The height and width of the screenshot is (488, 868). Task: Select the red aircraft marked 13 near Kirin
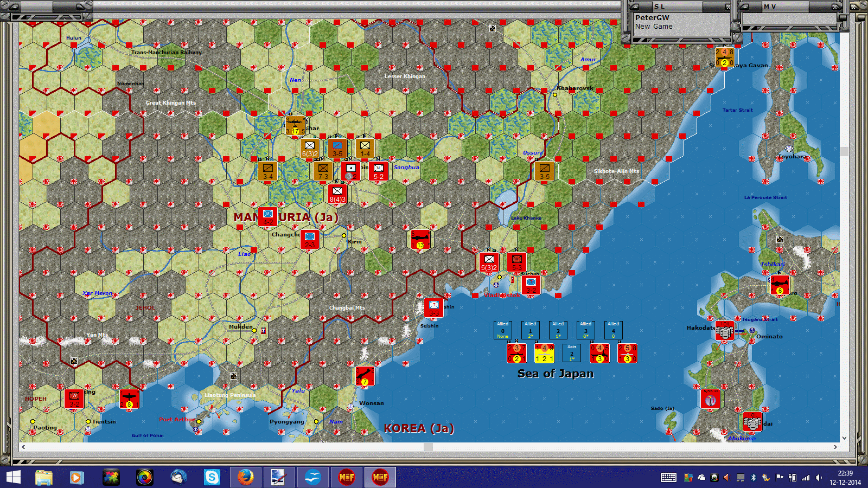click(x=420, y=239)
